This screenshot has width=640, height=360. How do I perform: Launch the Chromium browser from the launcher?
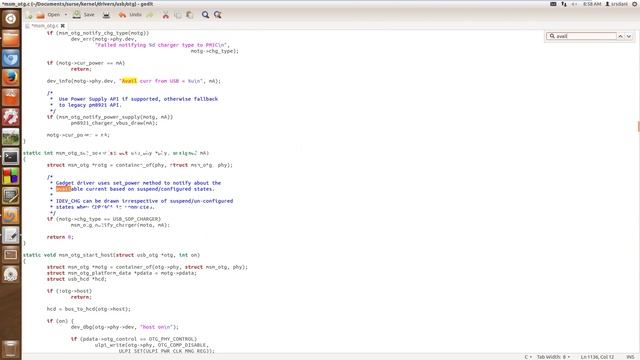coord(11,58)
